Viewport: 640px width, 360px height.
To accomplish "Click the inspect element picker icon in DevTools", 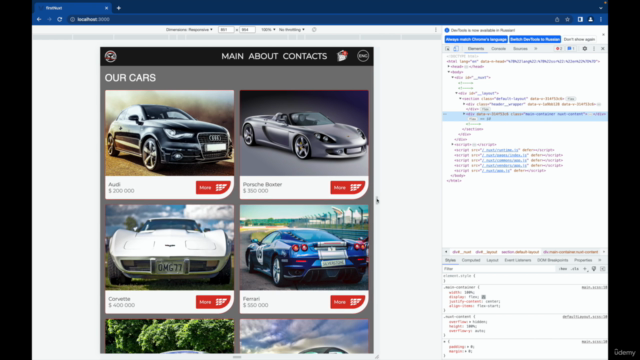I will (x=447, y=49).
